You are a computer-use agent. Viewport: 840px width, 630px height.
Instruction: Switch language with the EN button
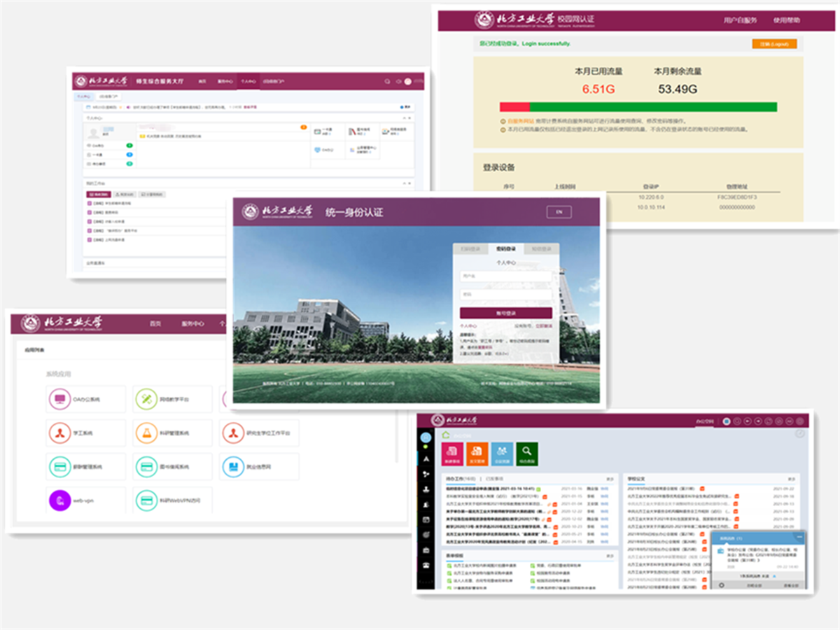[559, 212]
